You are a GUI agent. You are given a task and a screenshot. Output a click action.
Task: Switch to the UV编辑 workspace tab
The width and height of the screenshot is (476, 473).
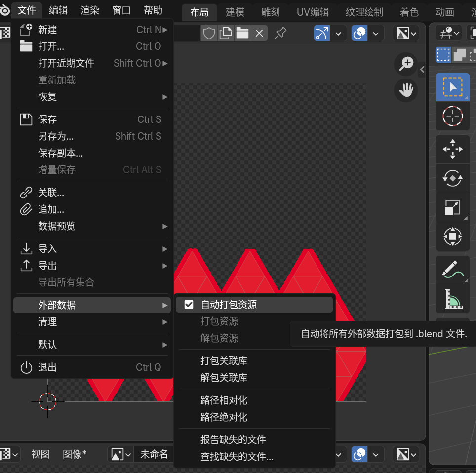click(313, 12)
